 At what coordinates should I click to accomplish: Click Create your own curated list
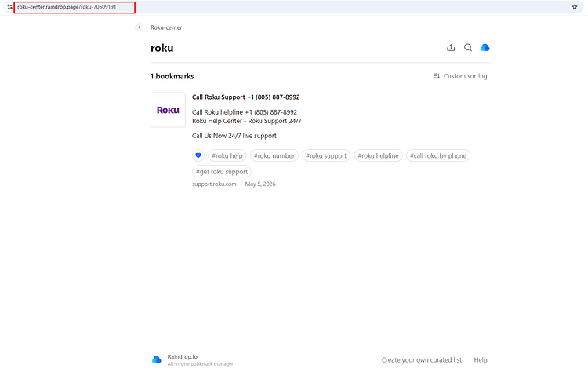pyautogui.click(x=422, y=360)
